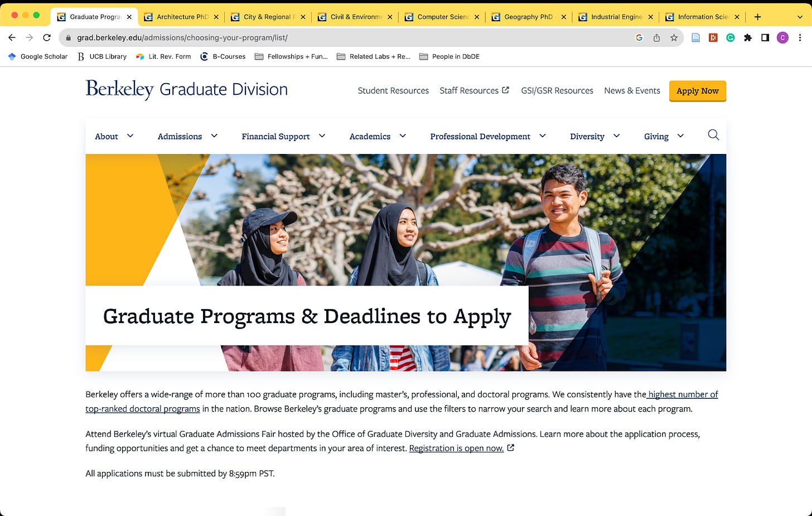Open a new tab with the plus icon

pyautogui.click(x=757, y=17)
